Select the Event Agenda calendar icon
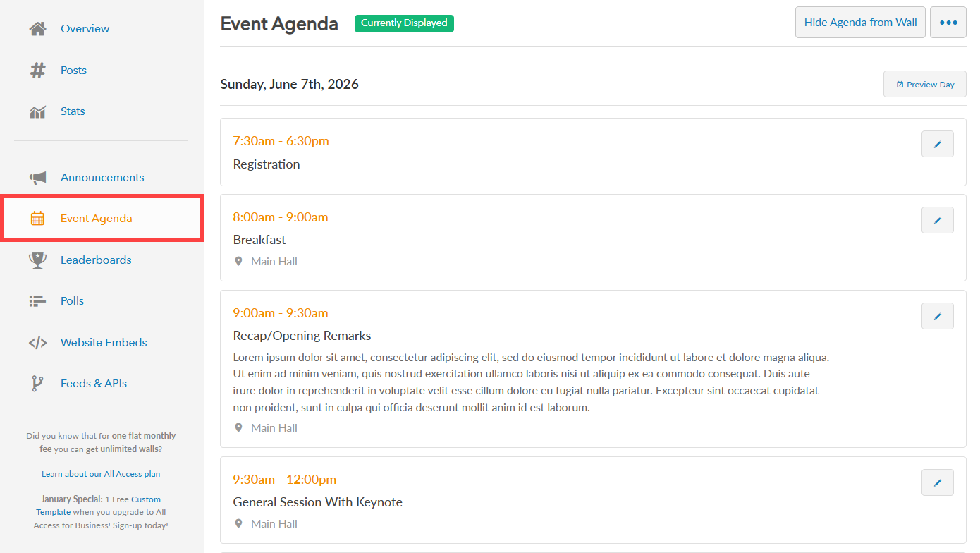Viewport: 980px width, 553px height. 37,218
